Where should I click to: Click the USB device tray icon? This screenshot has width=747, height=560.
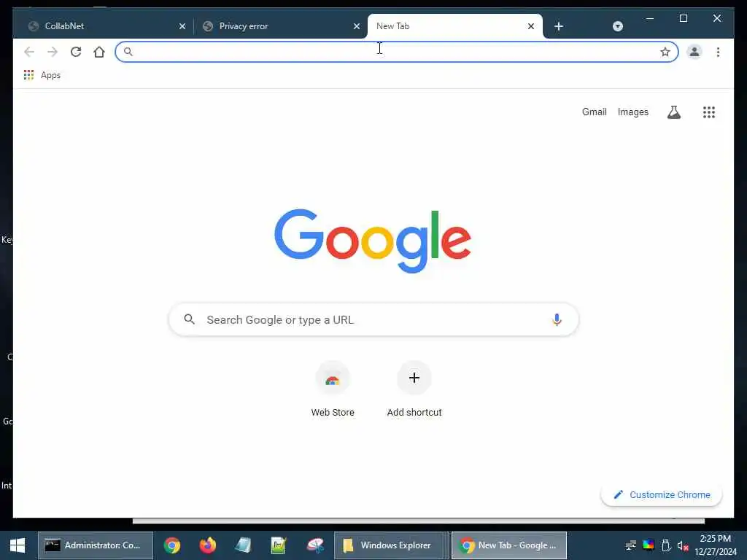point(666,545)
